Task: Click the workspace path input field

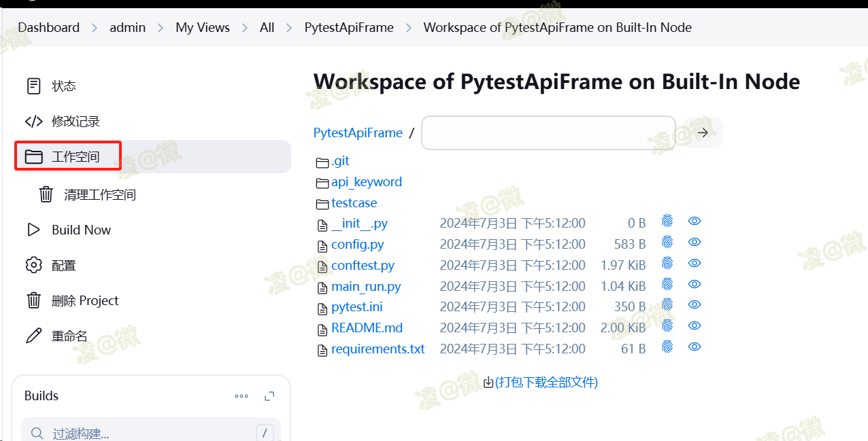Action: click(548, 133)
